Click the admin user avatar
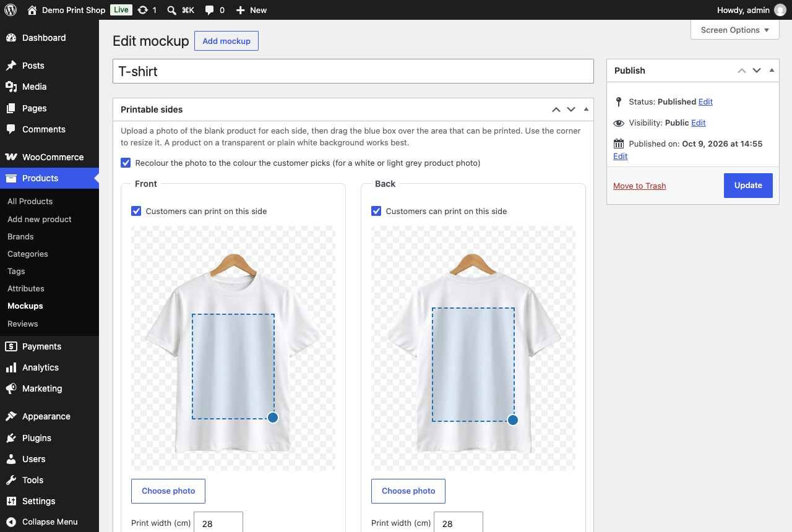Viewport: 792px width, 532px height. [x=780, y=10]
